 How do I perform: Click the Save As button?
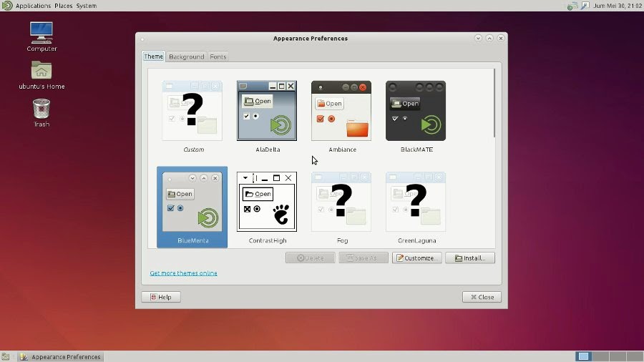tap(364, 258)
